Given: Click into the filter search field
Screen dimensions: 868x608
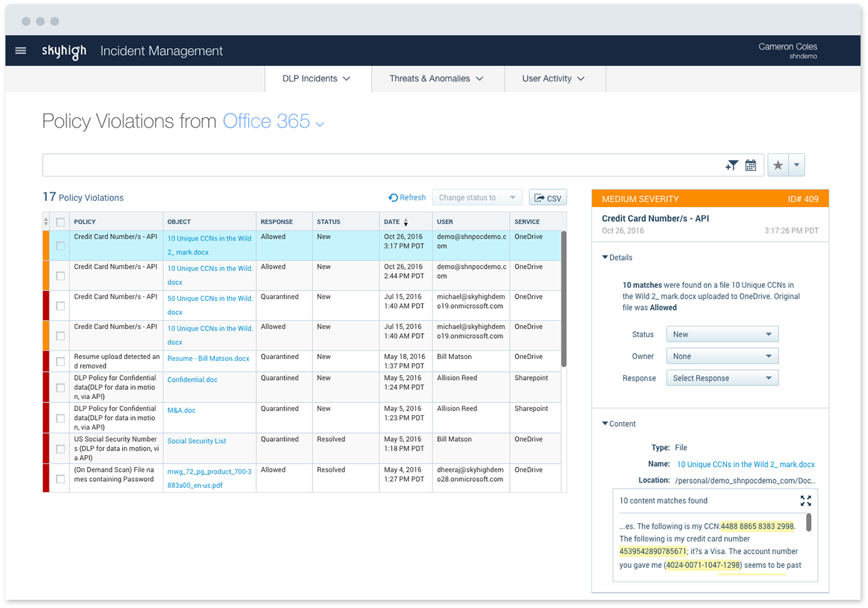Looking at the screenshot, I should 383,165.
